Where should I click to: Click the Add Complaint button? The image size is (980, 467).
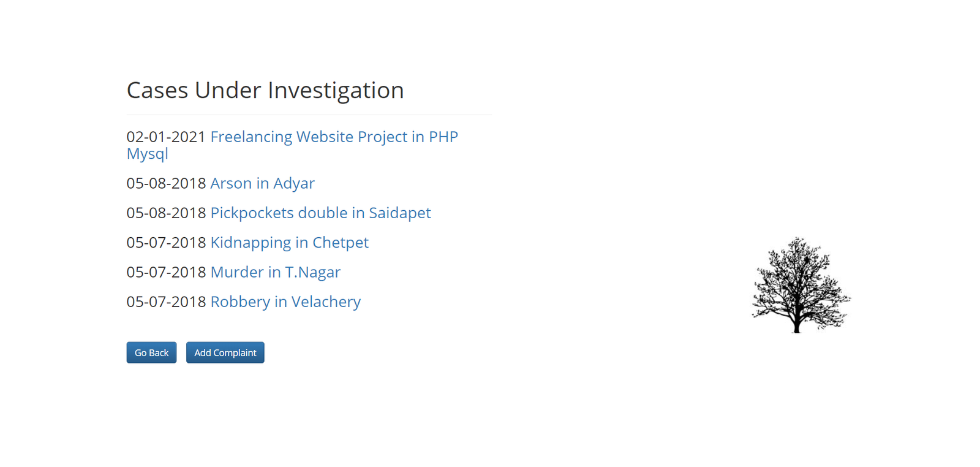tap(225, 352)
